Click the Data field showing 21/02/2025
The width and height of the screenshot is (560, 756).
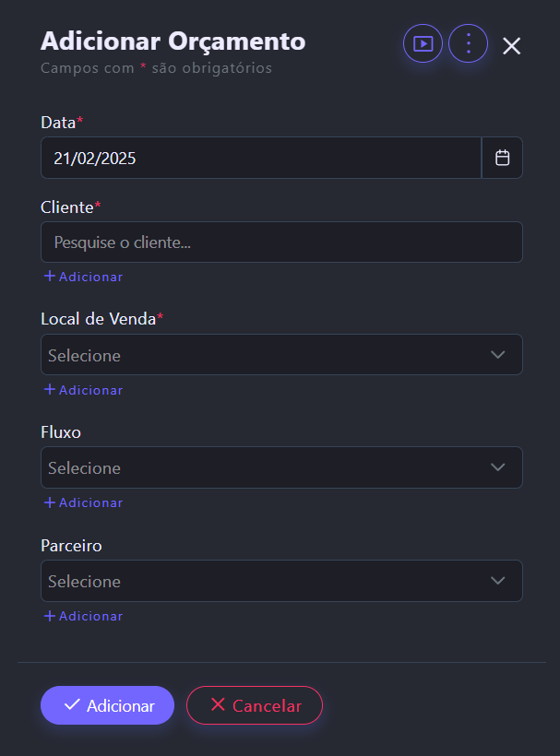click(260, 158)
